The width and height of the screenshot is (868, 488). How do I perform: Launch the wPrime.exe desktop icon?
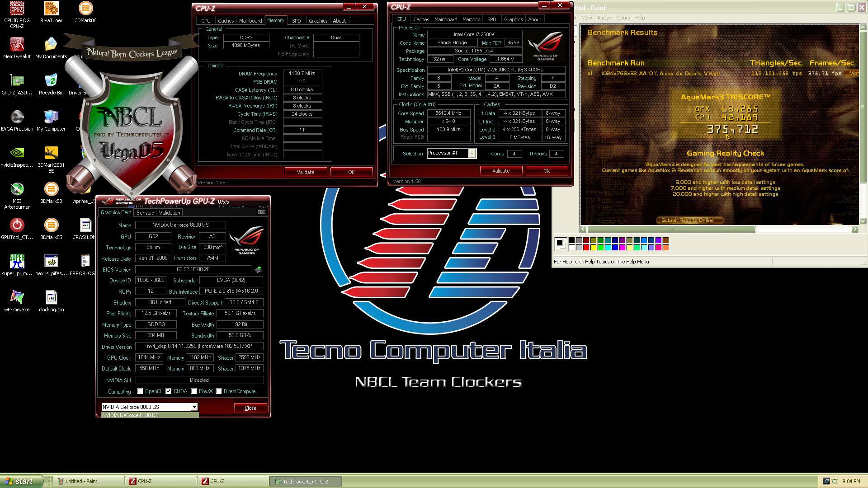pos(17,301)
